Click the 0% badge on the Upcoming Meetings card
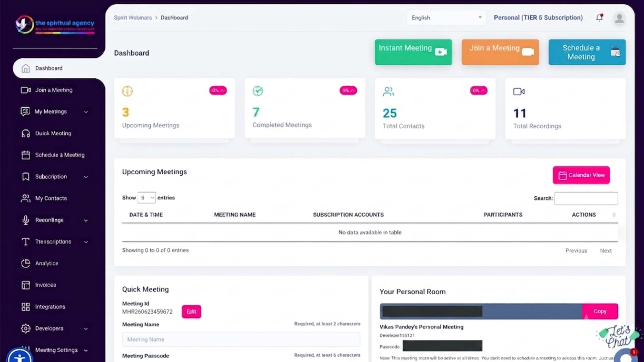This screenshot has width=644, height=362. [x=218, y=90]
